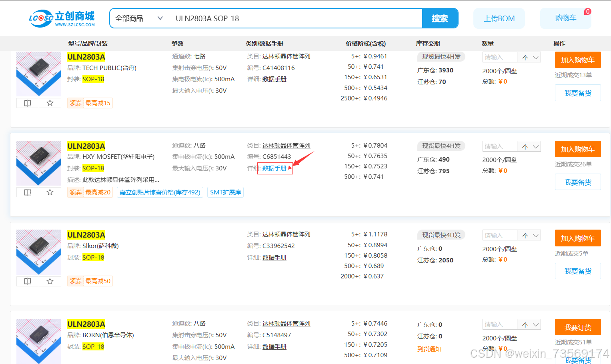Viewport: 611px width, 364px height.
Task: Open the 全部商品 category dropdown
Action: click(x=139, y=18)
